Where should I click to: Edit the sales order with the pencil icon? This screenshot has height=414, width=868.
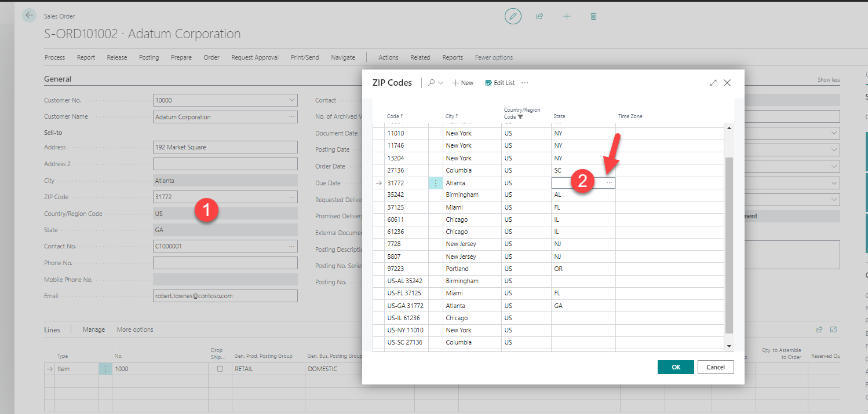tap(513, 16)
